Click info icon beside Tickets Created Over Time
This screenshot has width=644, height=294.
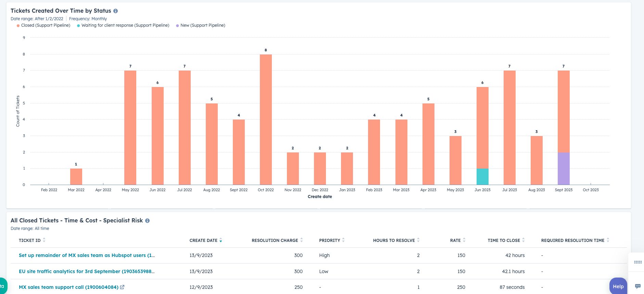pos(116,11)
